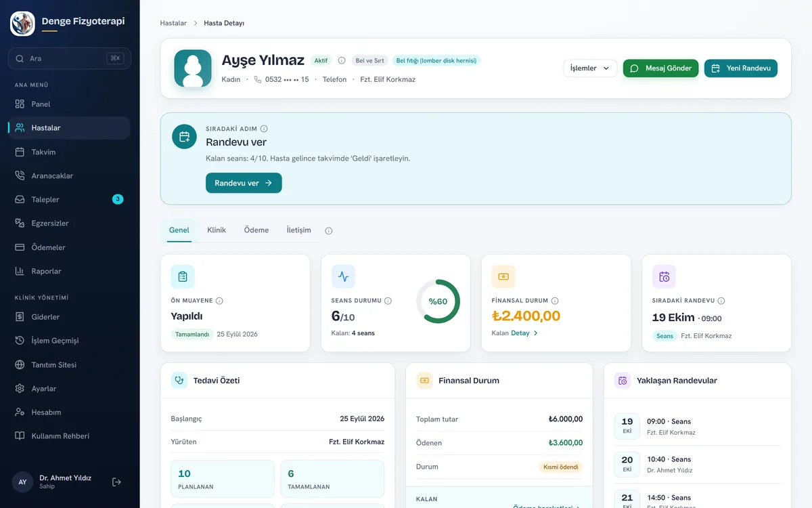Viewport: 812px width, 508px height.
Task: Click the %60 session progress ring
Action: click(x=438, y=301)
